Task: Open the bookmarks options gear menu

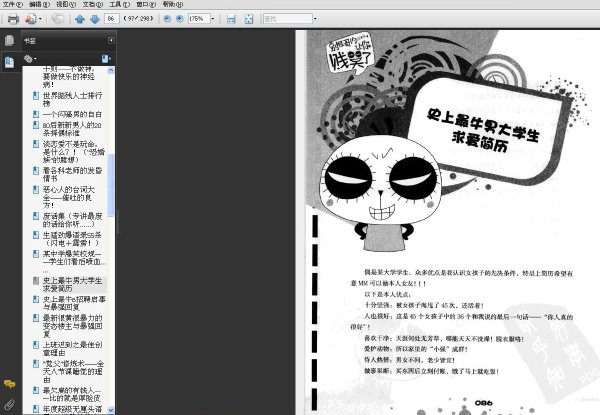Action: [30, 59]
